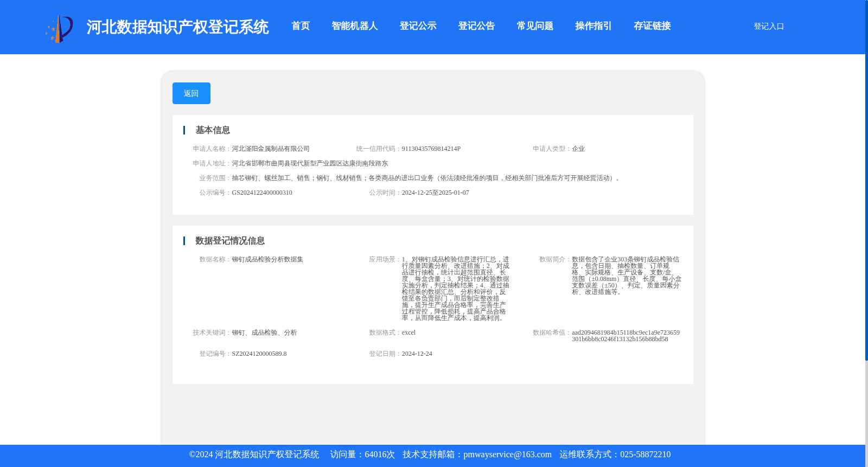Click footer contact number 025-58872210
Viewport: 868px width, 467px height.
pos(645,455)
